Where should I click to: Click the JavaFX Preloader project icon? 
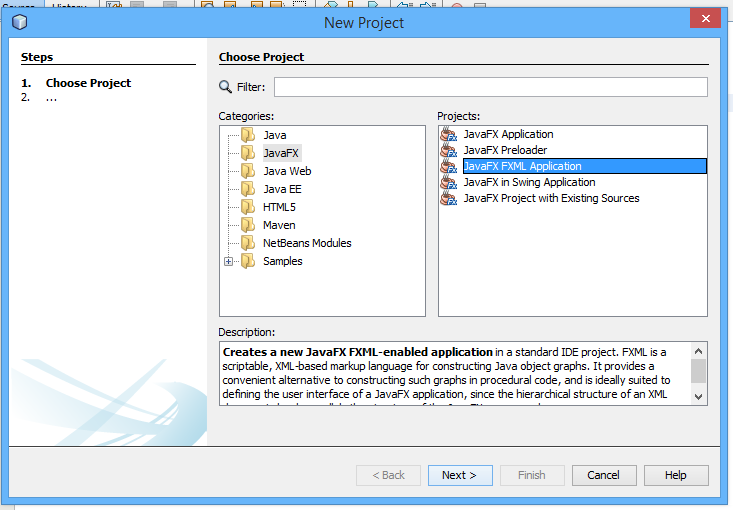(449, 150)
